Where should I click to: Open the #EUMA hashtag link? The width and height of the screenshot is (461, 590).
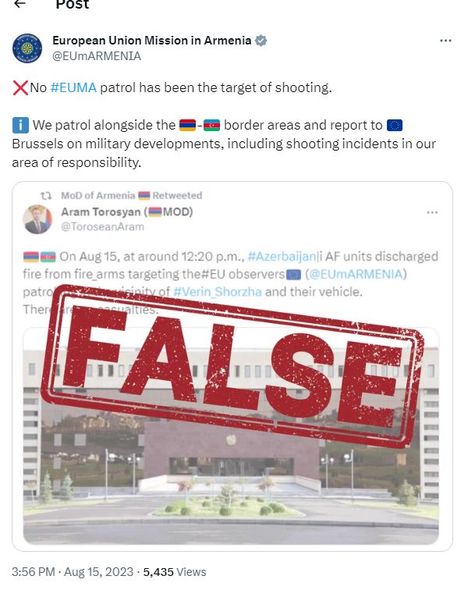pyautogui.click(x=73, y=88)
